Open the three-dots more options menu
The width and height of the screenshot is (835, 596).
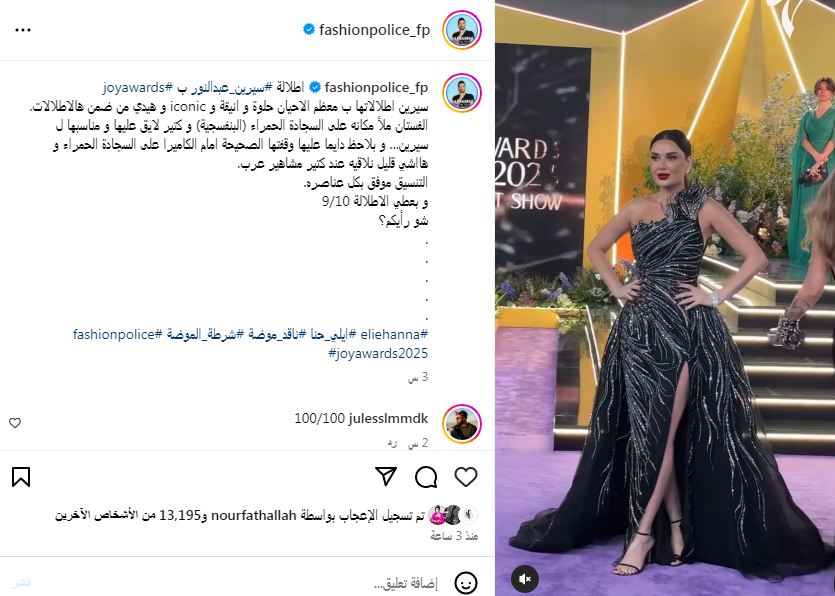tap(23, 30)
